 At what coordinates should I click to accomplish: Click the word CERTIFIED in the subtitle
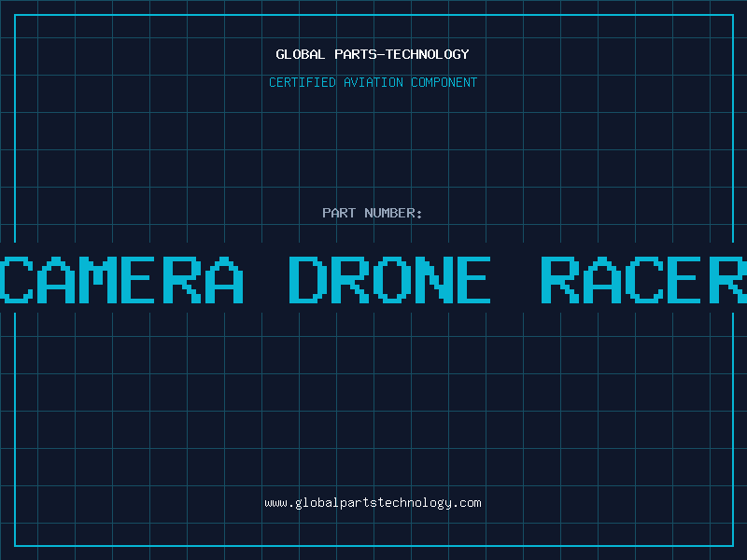click(x=302, y=82)
